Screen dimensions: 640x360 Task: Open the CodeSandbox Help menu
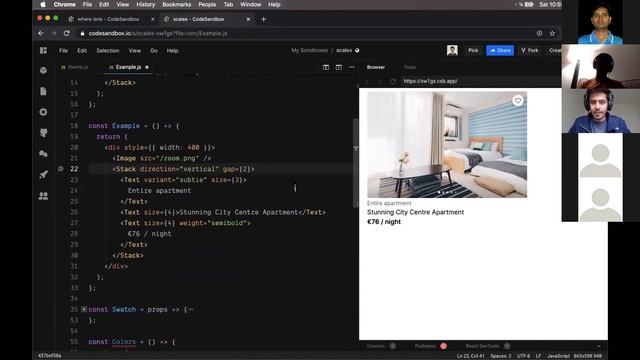[x=173, y=51]
